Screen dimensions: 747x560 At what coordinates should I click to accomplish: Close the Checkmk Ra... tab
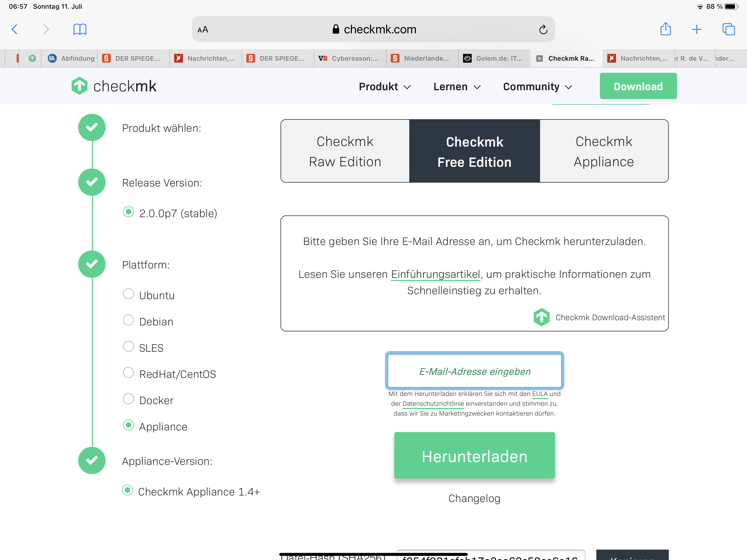[x=539, y=59]
